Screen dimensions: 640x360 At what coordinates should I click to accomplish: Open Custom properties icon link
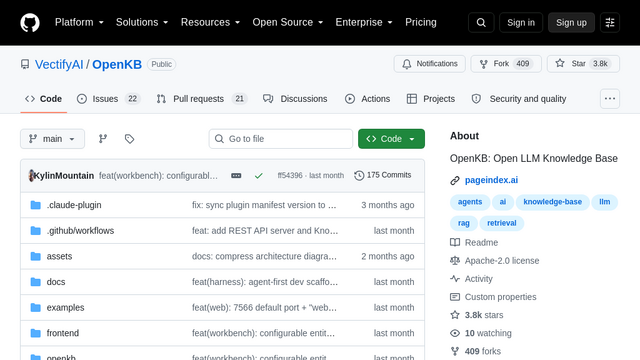[x=455, y=297]
